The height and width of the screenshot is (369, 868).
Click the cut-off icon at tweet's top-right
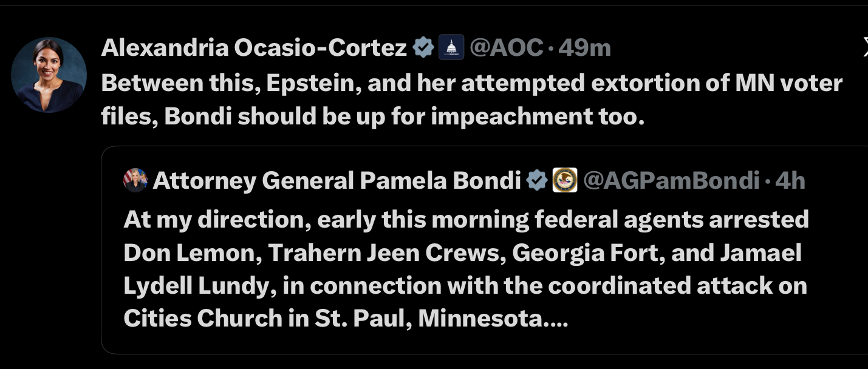864,47
